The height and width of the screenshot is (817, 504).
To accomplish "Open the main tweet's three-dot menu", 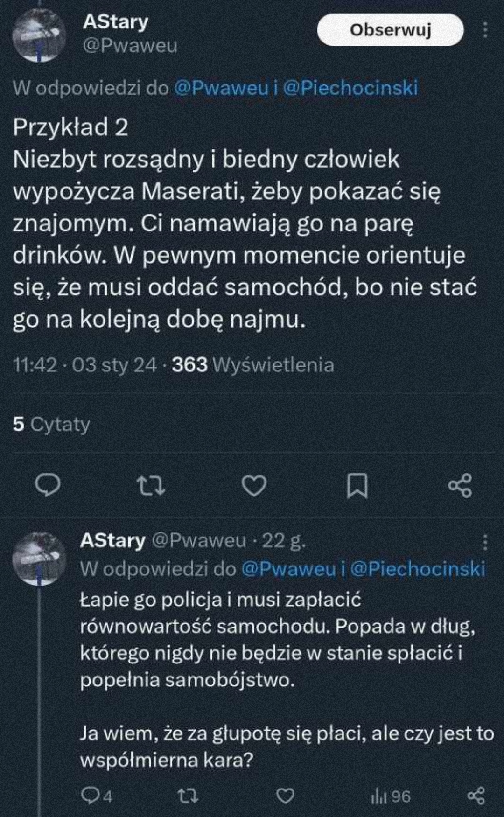I will pos(485,30).
